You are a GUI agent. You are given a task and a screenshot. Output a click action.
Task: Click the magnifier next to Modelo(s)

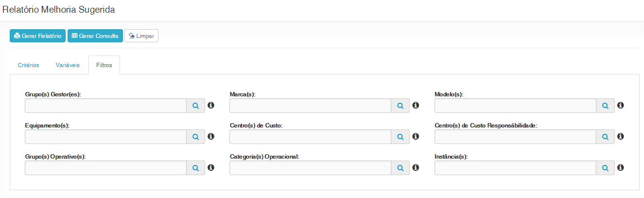pos(606,106)
